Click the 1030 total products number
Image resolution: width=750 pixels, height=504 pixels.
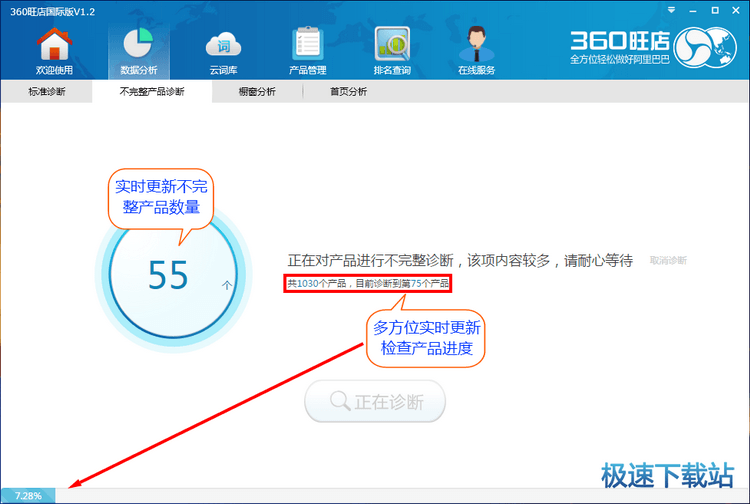(x=308, y=284)
